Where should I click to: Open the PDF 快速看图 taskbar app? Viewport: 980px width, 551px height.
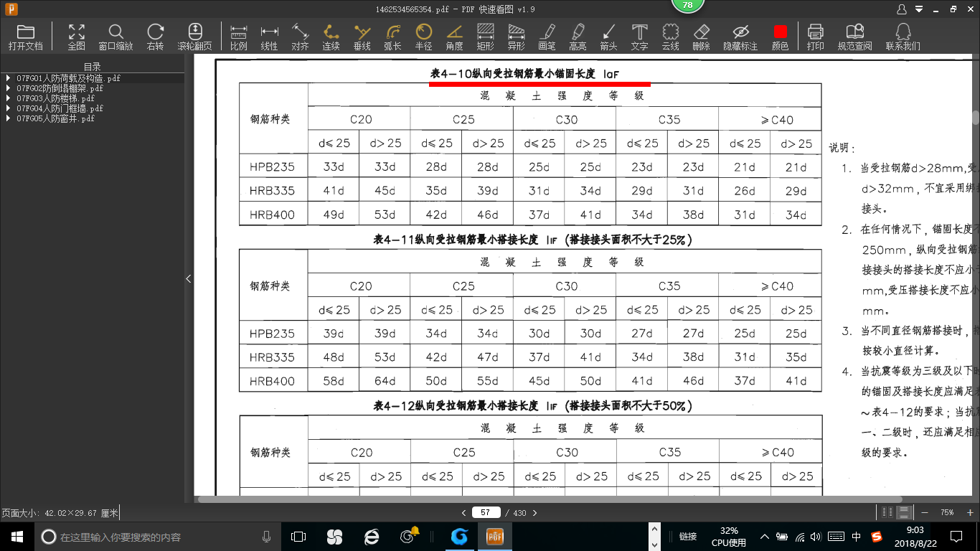[x=495, y=537]
